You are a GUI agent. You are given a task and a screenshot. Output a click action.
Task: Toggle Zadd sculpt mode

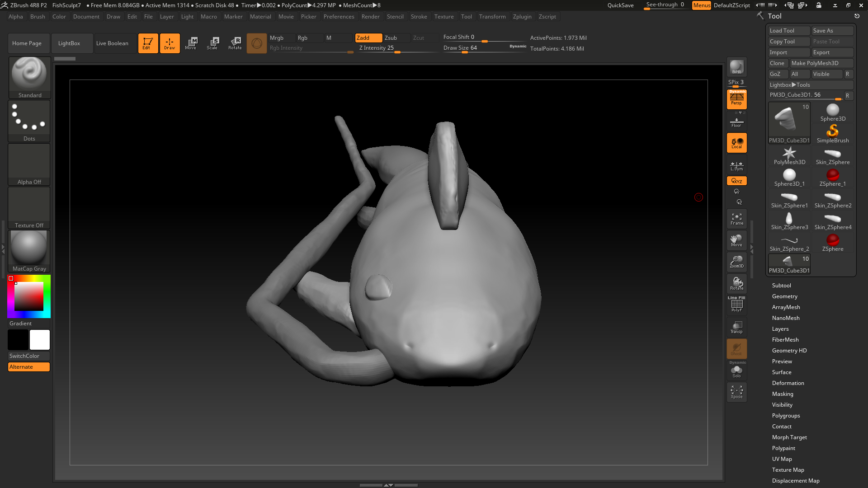click(x=368, y=38)
